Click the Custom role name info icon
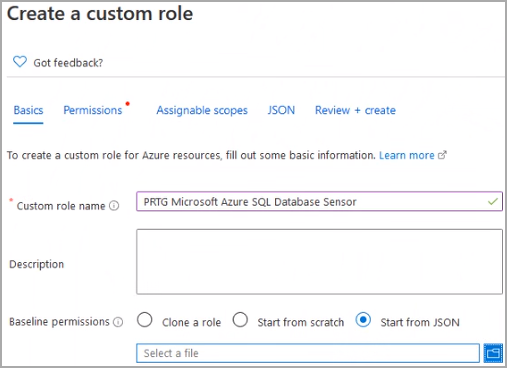The height and width of the screenshot is (368, 507). tap(114, 206)
